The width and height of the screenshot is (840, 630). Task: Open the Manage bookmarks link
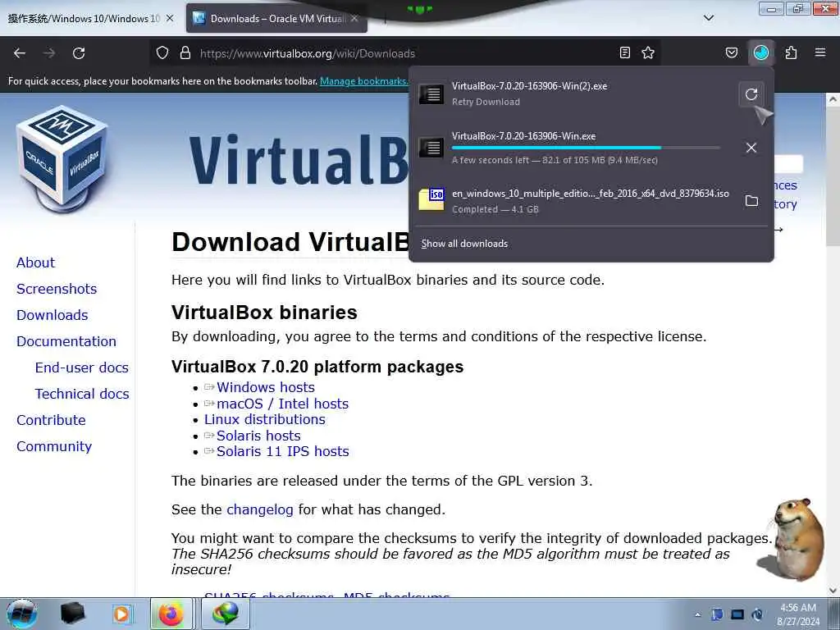pos(363,81)
